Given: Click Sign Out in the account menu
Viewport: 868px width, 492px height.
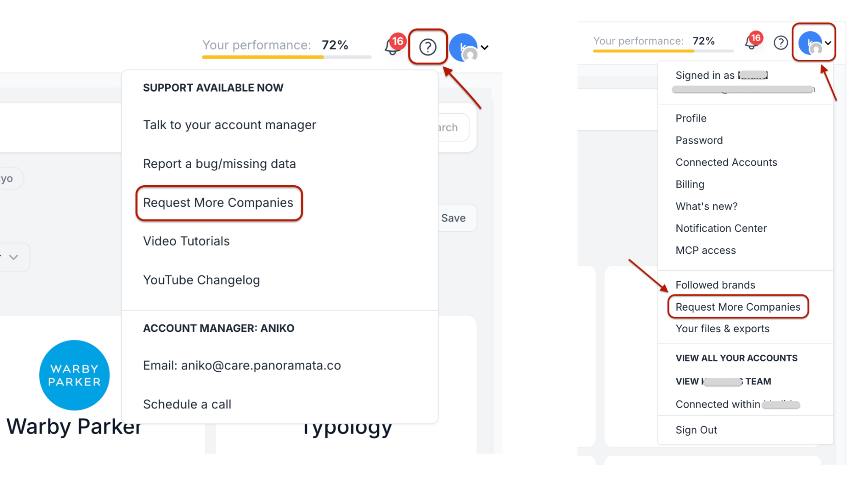Looking at the screenshot, I should 696,430.
